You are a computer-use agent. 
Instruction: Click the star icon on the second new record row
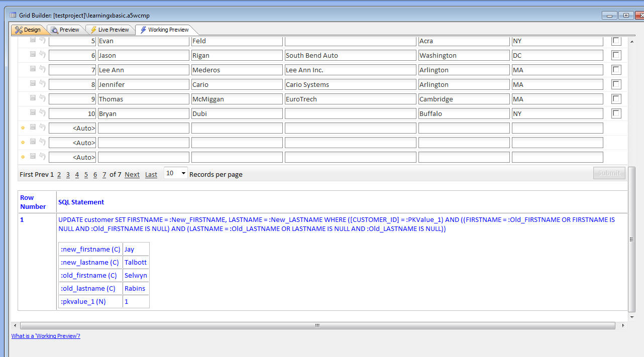(23, 142)
